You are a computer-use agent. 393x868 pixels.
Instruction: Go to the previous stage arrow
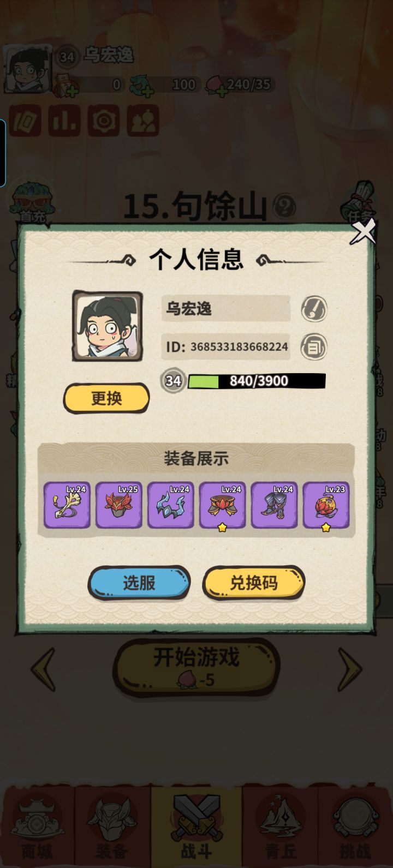(43, 669)
